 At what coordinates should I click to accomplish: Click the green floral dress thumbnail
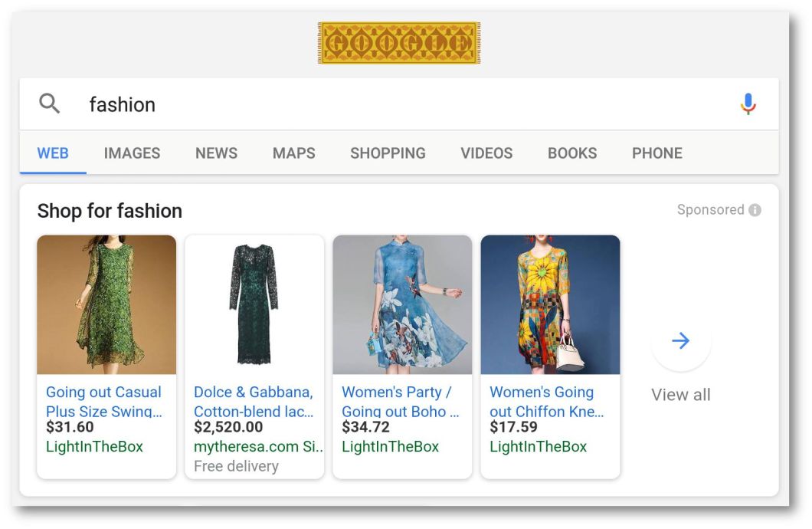(x=105, y=304)
